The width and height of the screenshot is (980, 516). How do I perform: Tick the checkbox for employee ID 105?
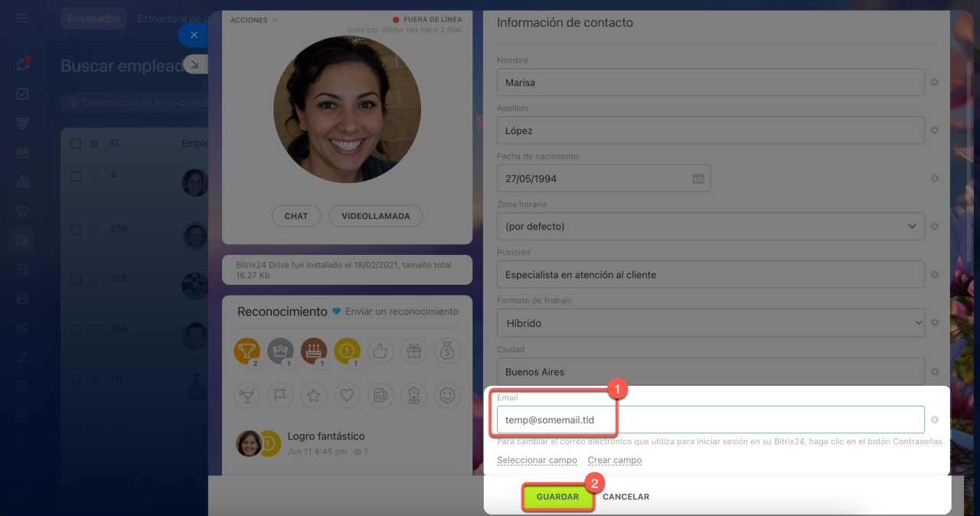76,330
